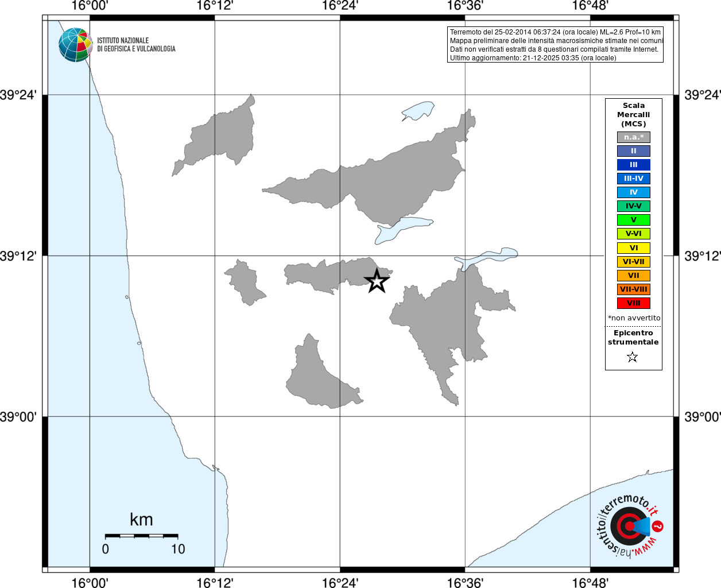721x588 pixels.
Task: Click the INGV globe logo
Action: point(75,45)
